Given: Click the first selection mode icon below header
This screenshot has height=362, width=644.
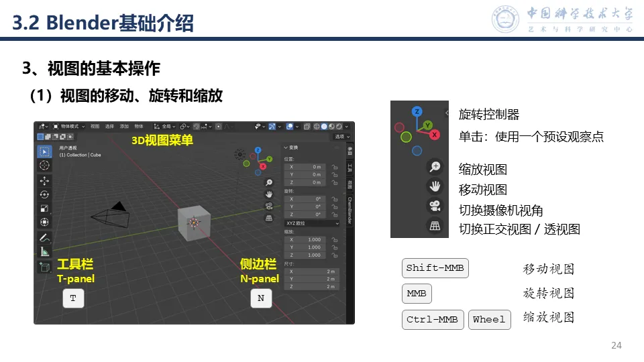Looking at the screenshot, I should [40, 137].
